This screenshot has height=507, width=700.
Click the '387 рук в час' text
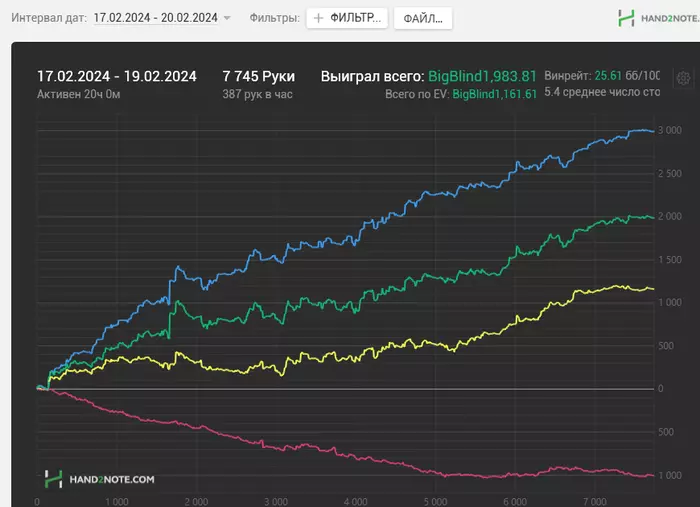pyautogui.click(x=257, y=94)
